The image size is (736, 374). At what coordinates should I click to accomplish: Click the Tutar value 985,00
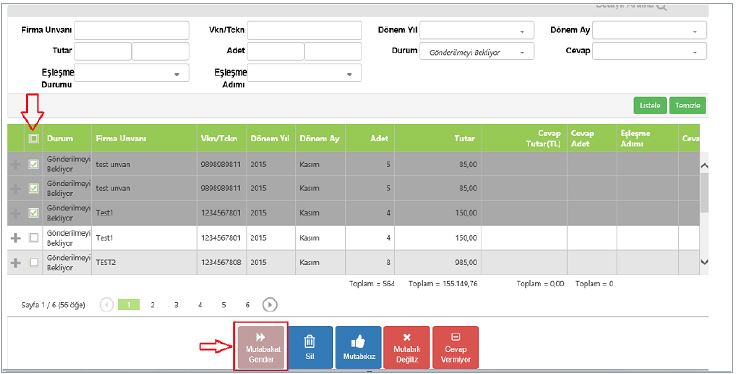click(x=466, y=262)
